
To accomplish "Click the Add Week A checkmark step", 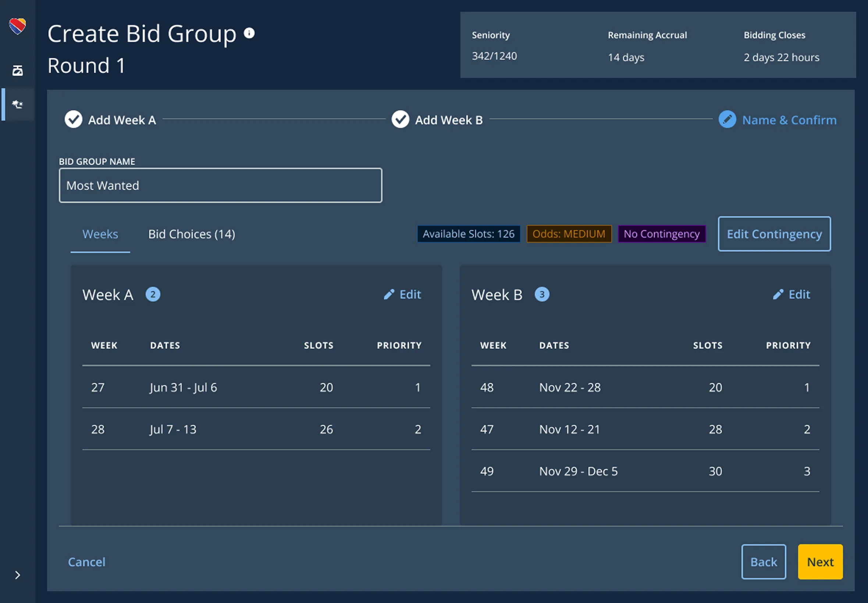I will pos(73,119).
